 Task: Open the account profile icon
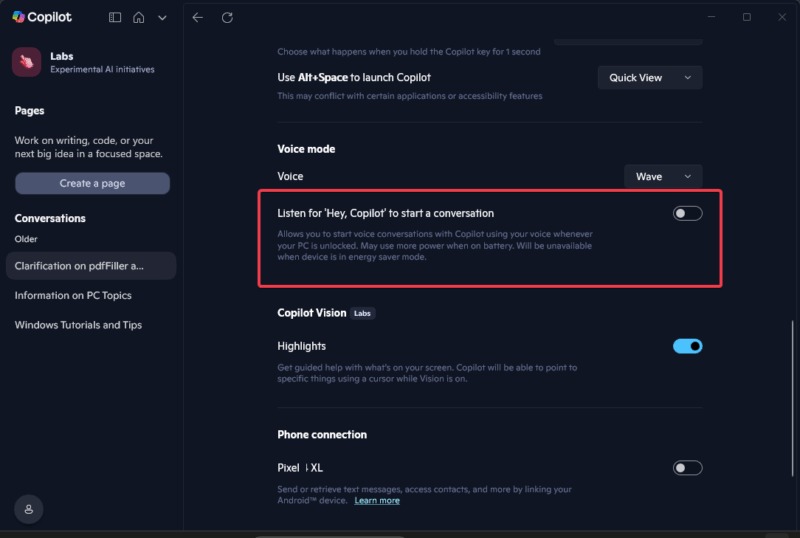[29, 509]
